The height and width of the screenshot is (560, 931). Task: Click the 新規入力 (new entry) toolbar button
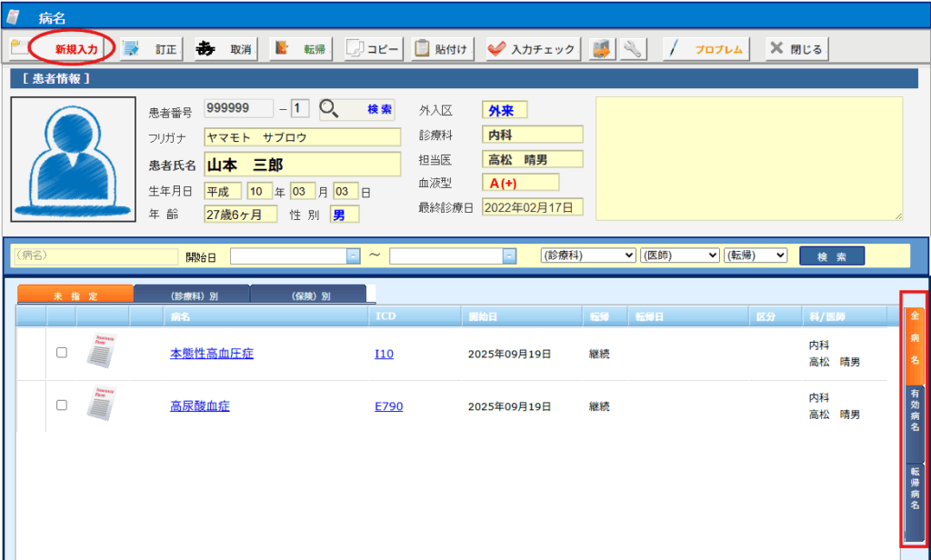(x=71, y=49)
